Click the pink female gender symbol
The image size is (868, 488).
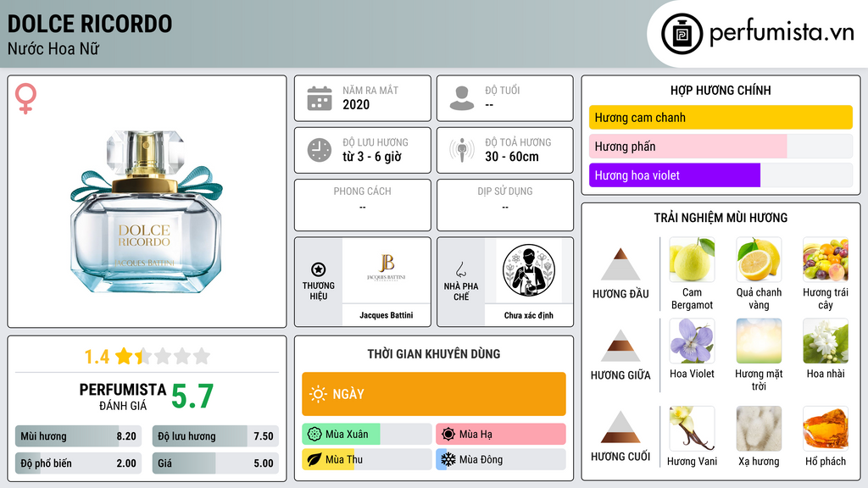(25, 98)
